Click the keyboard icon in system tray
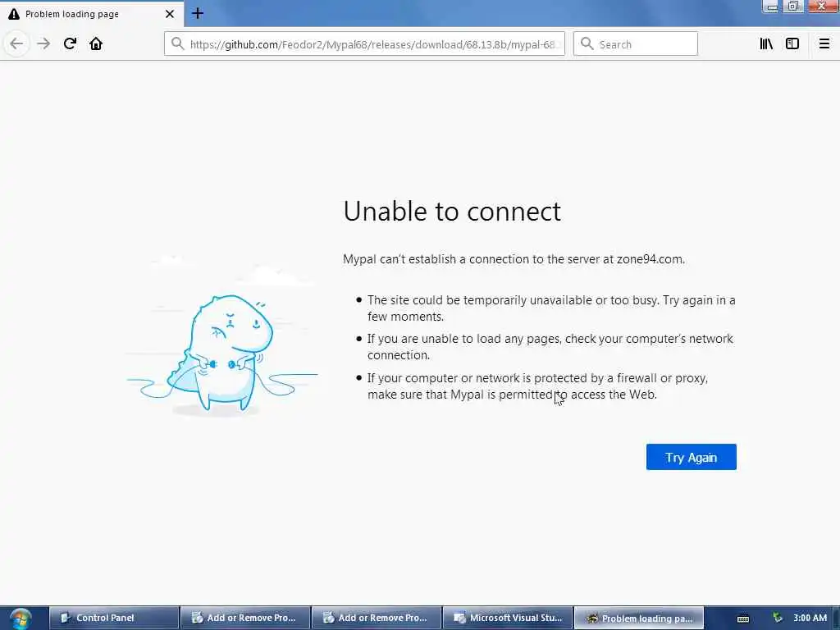 pyautogui.click(x=743, y=619)
